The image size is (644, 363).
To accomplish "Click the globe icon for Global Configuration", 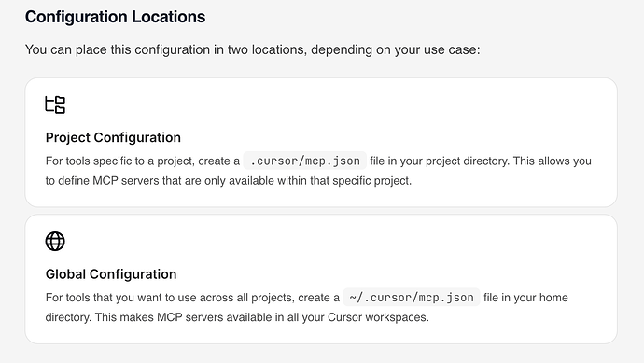I will pyautogui.click(x=55, y=241).
